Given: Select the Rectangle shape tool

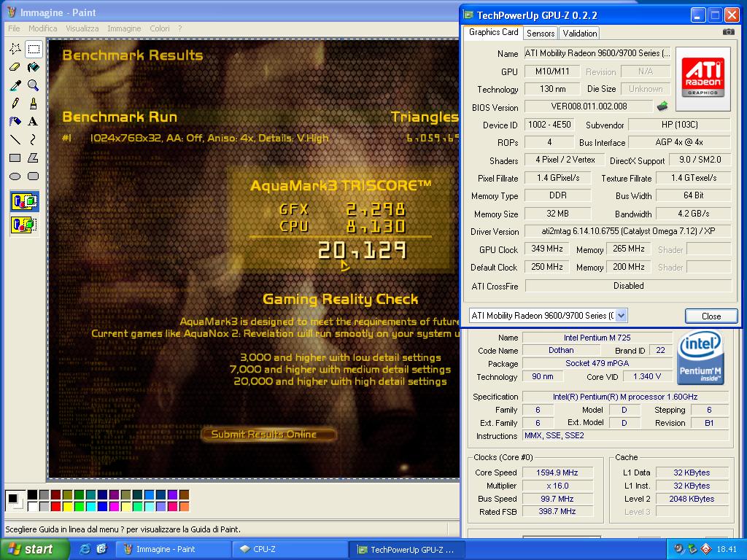Looking at the screenshot, I should [x=15, y=157].
